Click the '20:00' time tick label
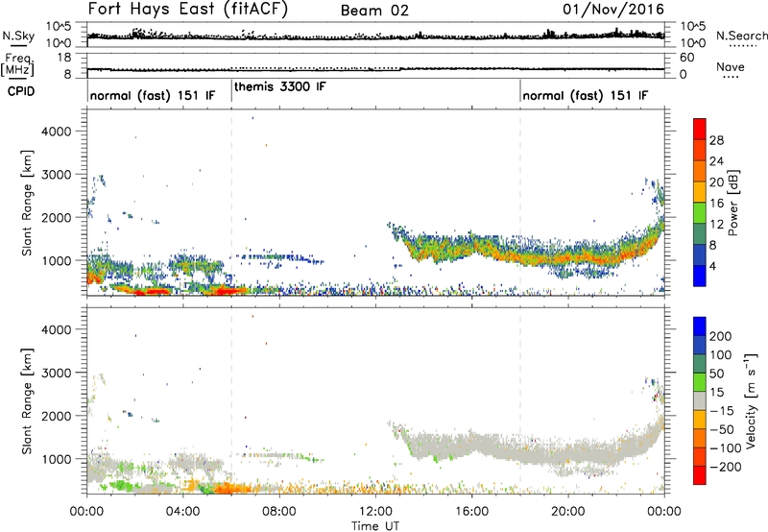Viewport: 768px width, 532px height. coord(568,512)
